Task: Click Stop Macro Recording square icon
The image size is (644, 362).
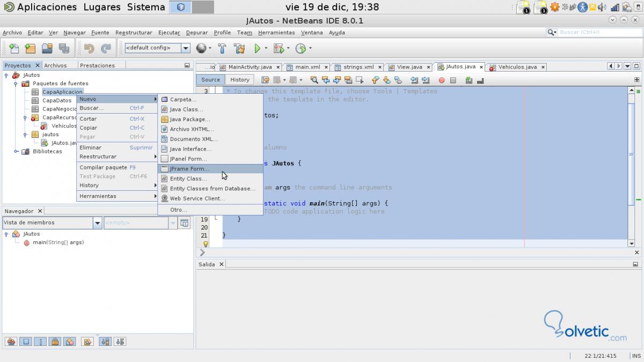Action: tap(453, 80)
